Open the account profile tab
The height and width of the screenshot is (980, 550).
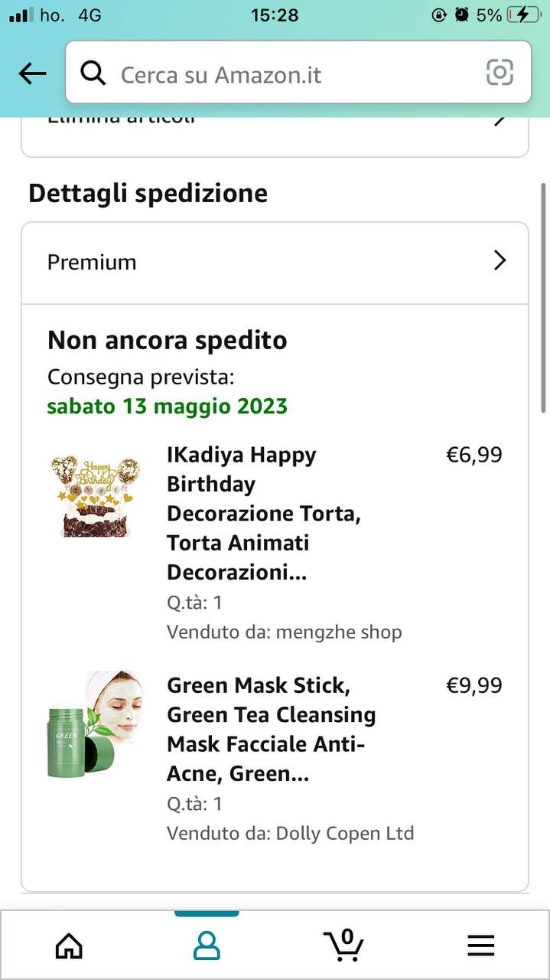pos(207,946)
